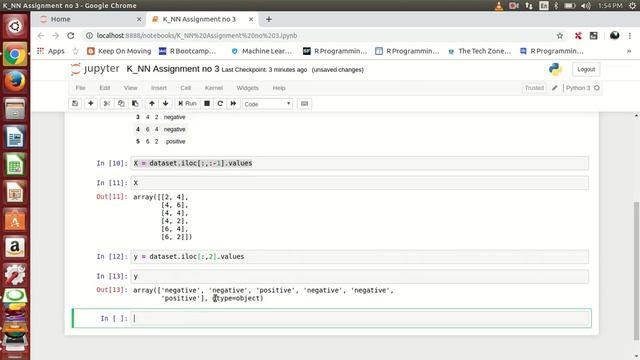
Task: Open Amazon launcher in dock
Action: pyautogui.click(x=15, y=247)
